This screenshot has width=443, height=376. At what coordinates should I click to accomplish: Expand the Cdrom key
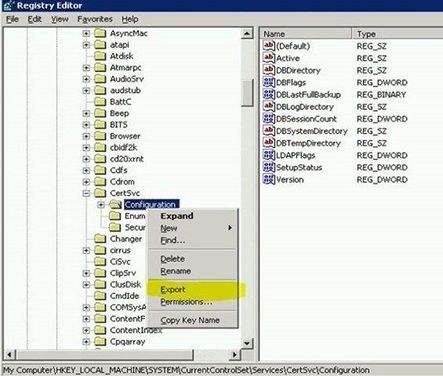86,182
